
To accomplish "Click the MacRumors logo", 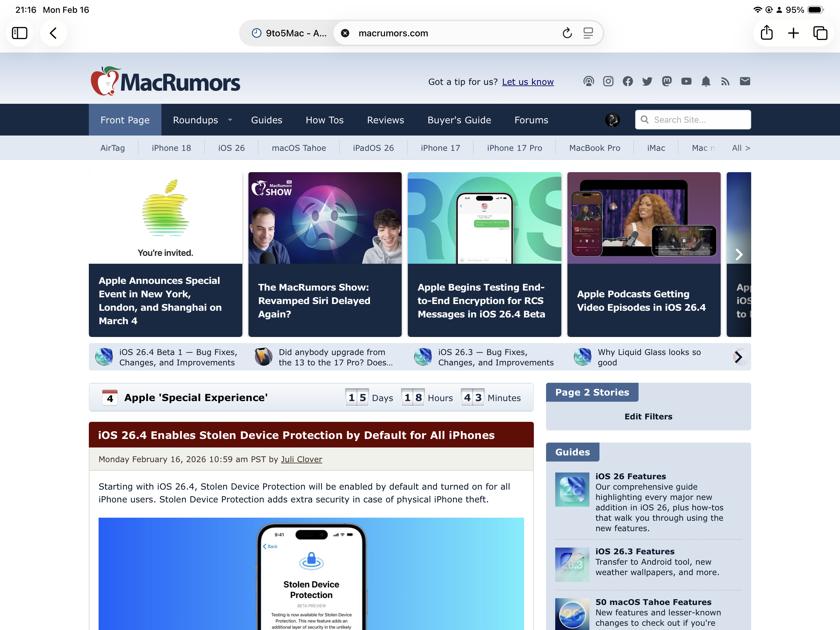I will tap(165, 81).
